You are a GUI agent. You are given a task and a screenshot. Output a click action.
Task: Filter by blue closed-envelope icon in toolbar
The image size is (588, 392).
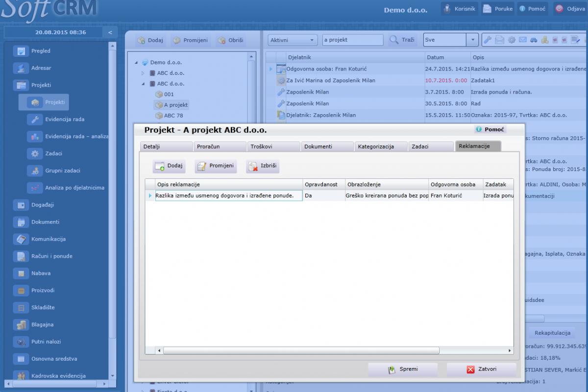tap(522, 40)
